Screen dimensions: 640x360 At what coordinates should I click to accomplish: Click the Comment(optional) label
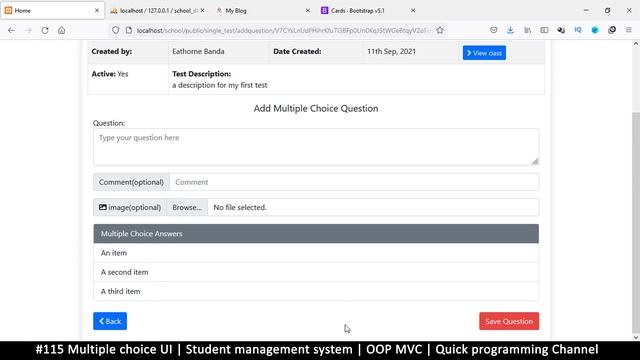[x=131, y=182]
